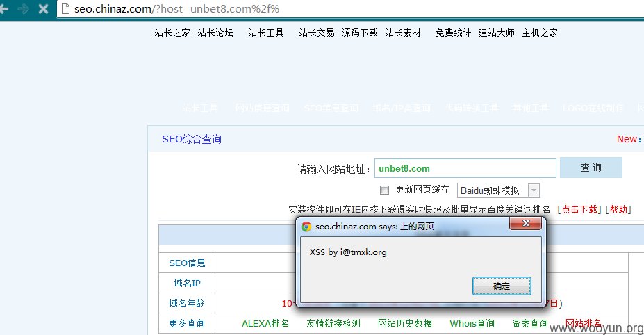Open 站长工具 in top navigation
Viewport: 644px width, 335px height.
(266, 33)
